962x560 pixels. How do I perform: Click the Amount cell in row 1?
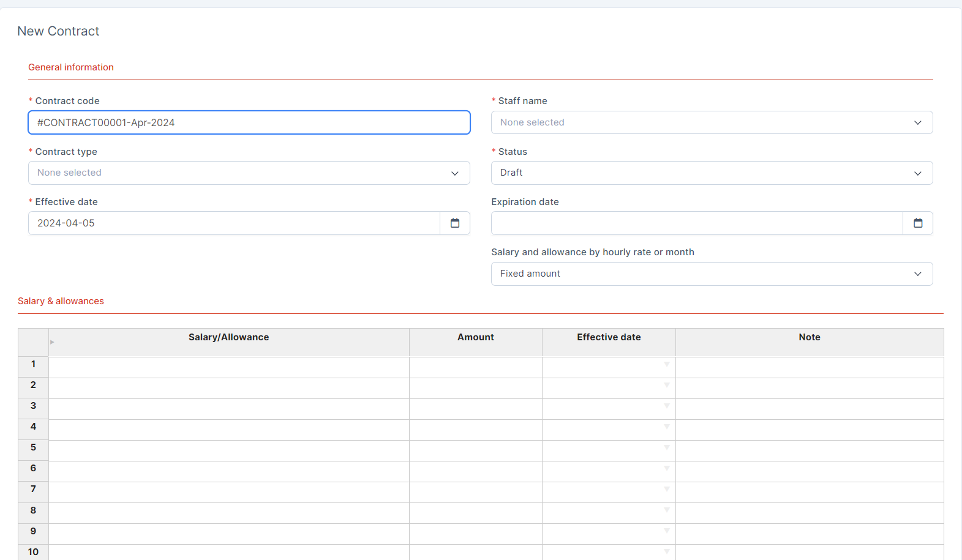(475, 367)
